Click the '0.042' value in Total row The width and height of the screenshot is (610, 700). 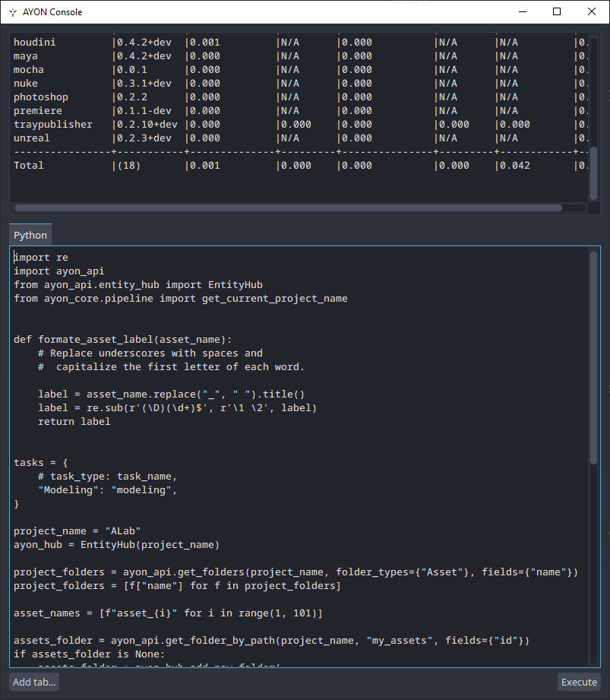(515, 166)
